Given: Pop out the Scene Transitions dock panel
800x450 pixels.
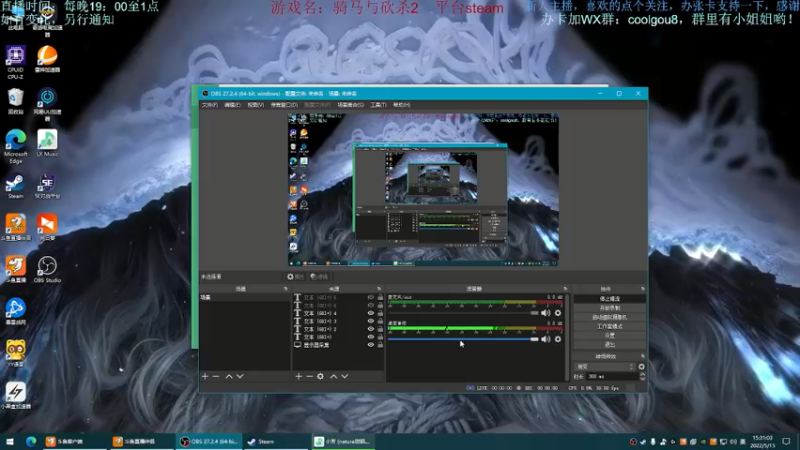Looking at the screenshot, I should [643, 356].
